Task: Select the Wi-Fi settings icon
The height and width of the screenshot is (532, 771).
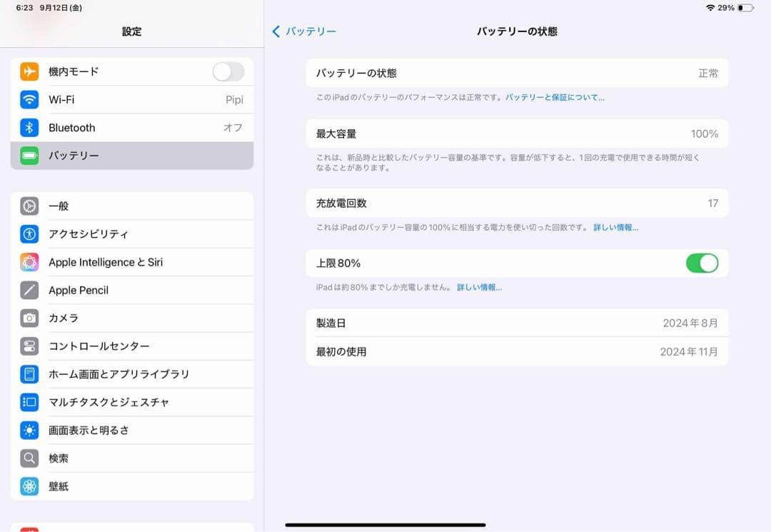Action: pos(29,99)
